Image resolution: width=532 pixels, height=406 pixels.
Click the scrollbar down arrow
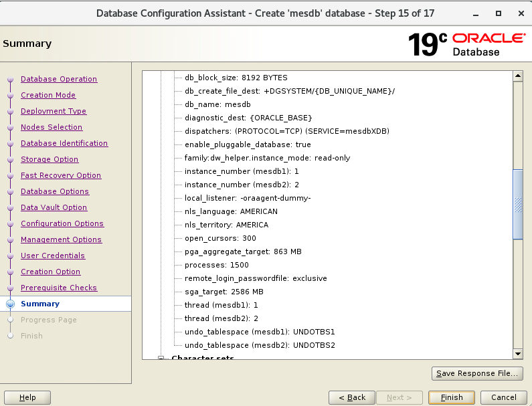pos(517,353)
